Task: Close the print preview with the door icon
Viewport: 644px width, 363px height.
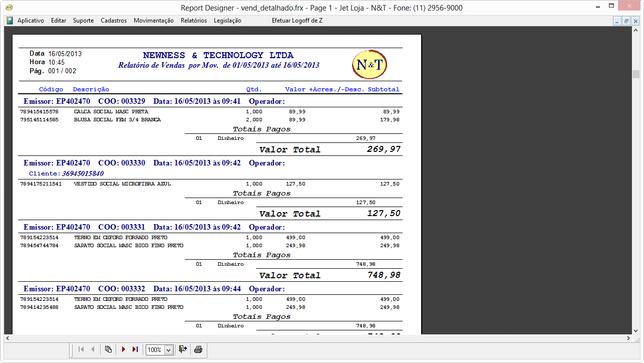Action: point(183,349)
